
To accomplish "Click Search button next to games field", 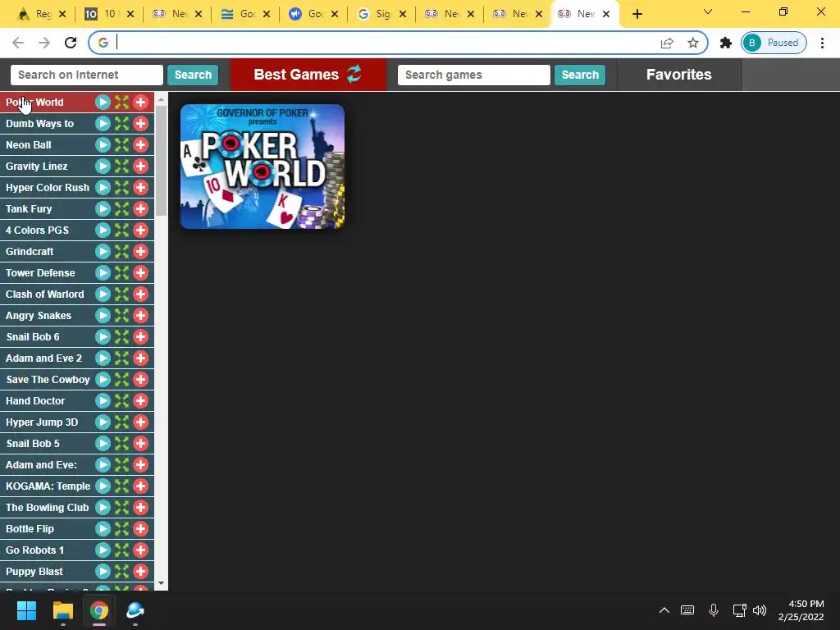I will click(x=580, y=75).
